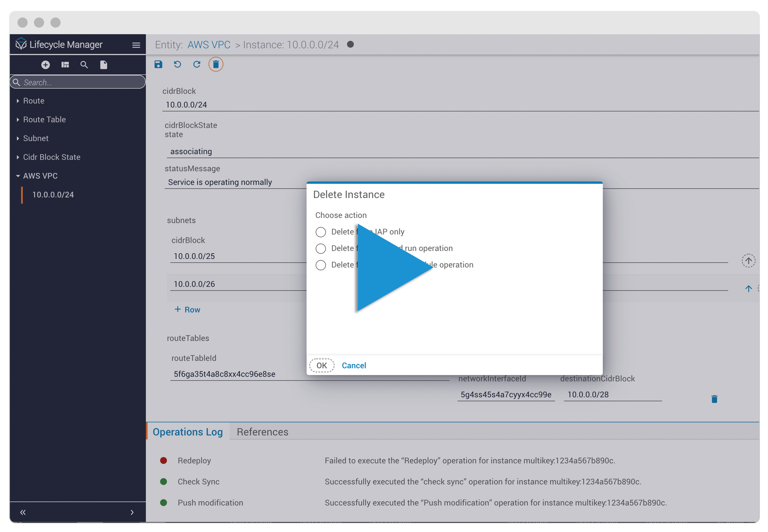The height and width of the screenshot is (532, 768).
Task: Click the undo changes icon
Action: coord(177,64)
